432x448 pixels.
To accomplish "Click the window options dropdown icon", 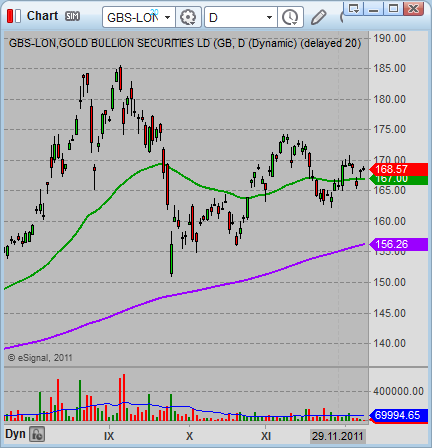I will [354, 8].
